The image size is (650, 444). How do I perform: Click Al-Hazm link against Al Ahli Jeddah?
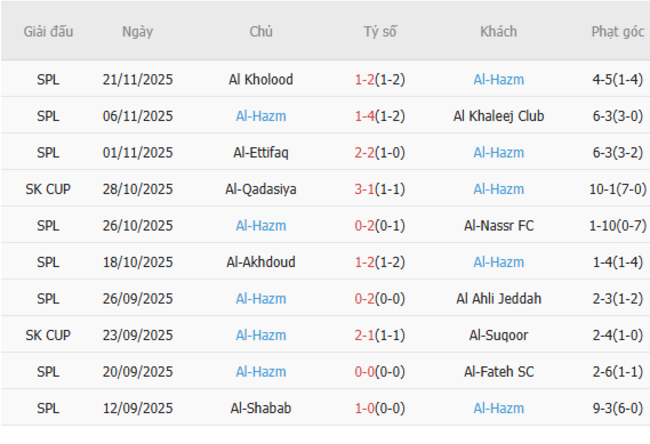(261, 298)
